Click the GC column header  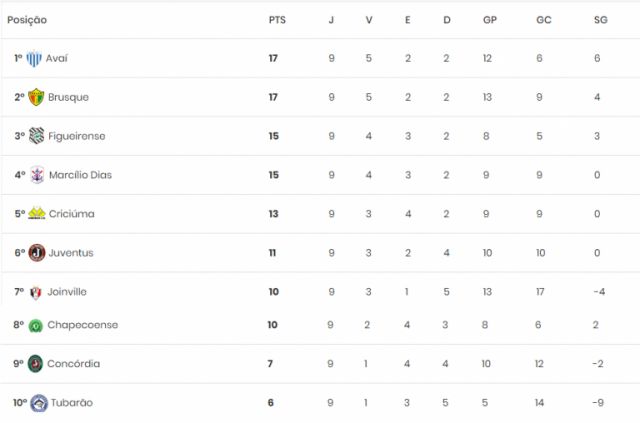(x=544, y=20)
